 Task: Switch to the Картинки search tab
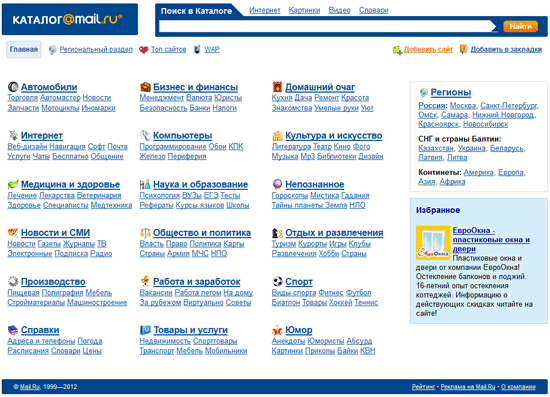point(304,10)
